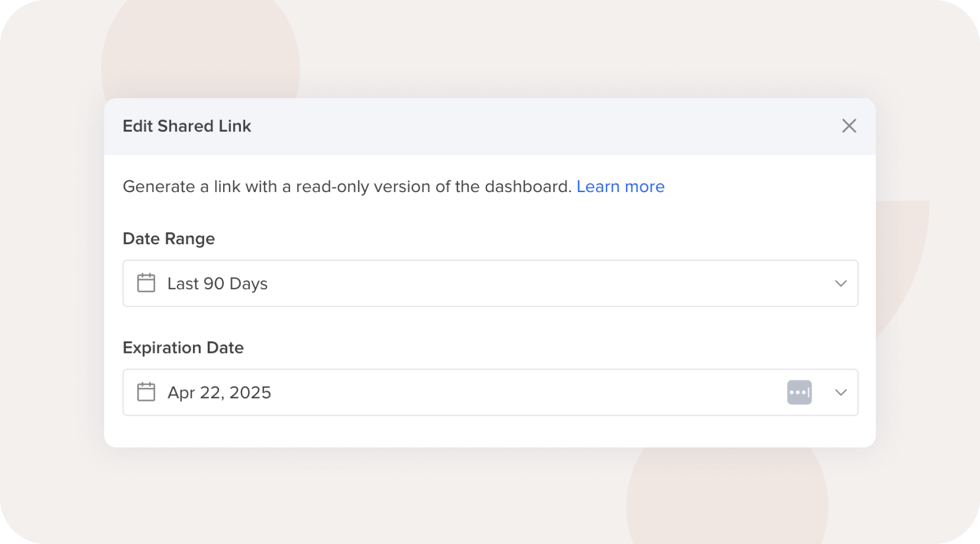
Task: Click the word dashboard in the description
Action: [528, 186]
